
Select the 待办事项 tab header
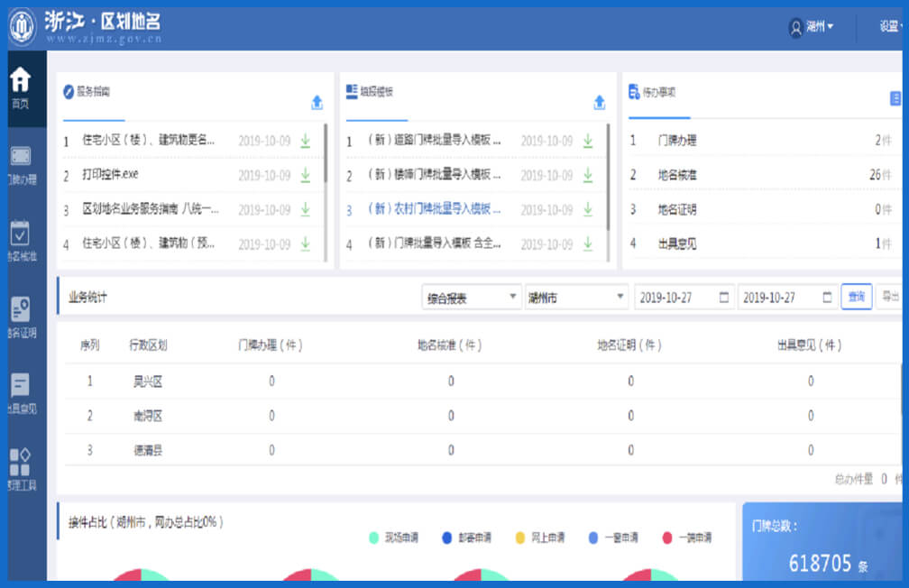(658, 93)
